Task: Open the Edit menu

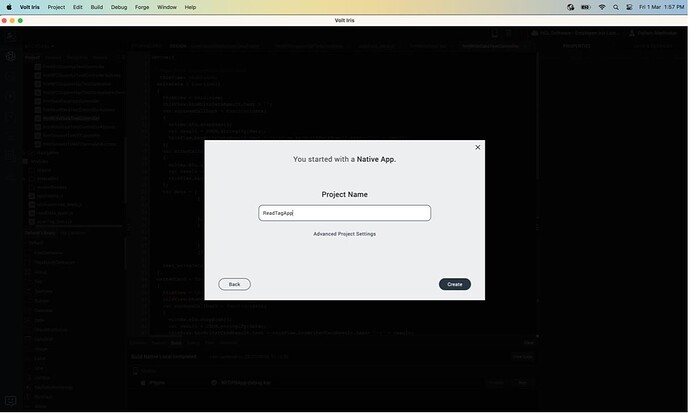Action: pyautogui.click(x=78, y=7)
